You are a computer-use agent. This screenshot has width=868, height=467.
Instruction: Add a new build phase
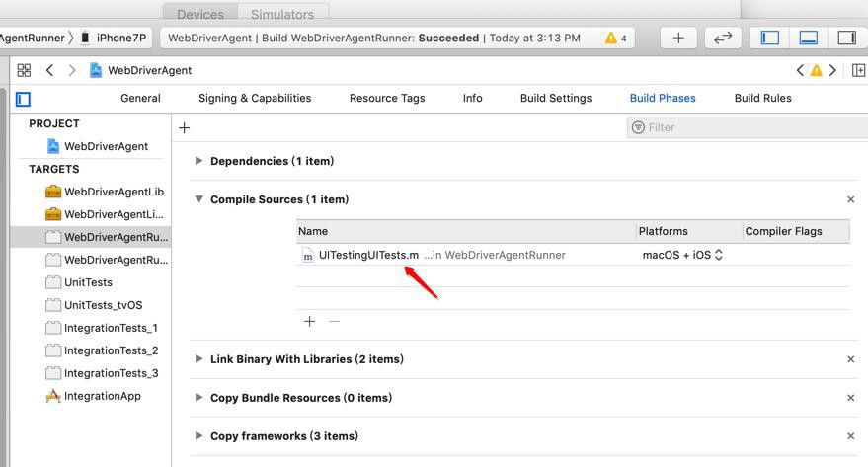tap(185, 127)
